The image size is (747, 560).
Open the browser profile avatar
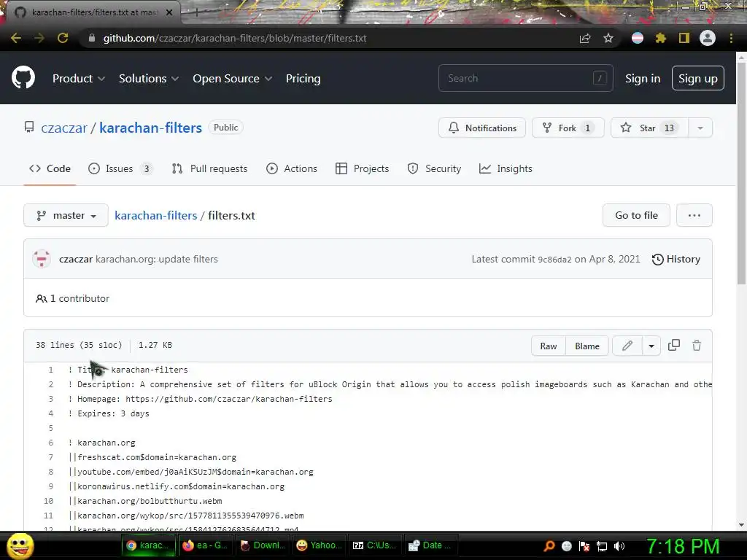708,38
